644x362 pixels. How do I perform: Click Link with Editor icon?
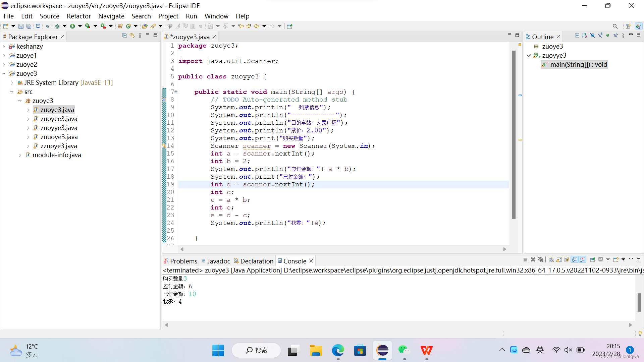coord(132,36)
